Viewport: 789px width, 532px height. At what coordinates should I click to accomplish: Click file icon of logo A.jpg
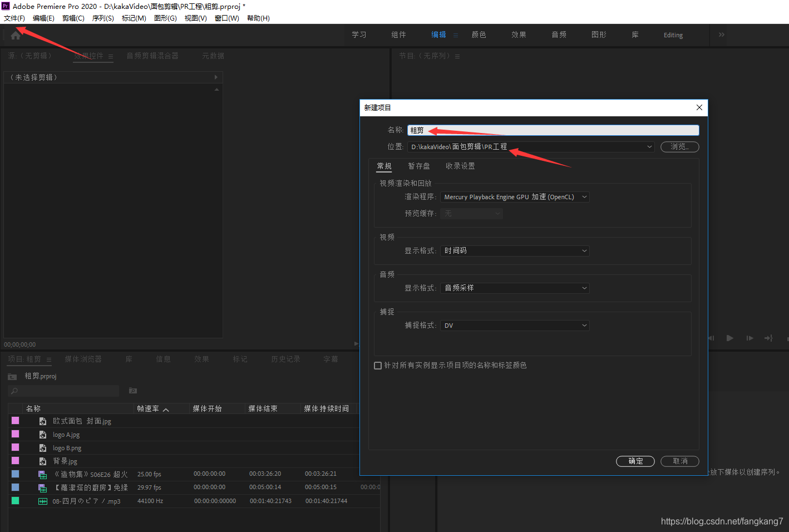pos(43,435)
